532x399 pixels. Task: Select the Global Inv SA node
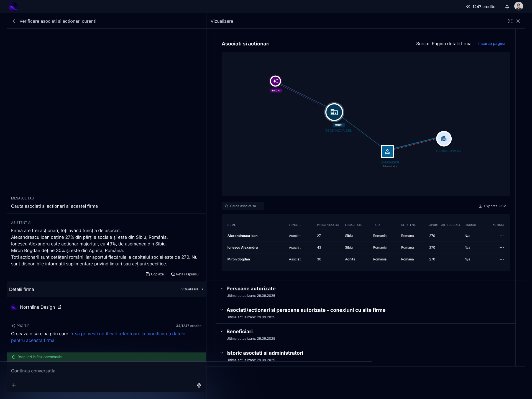tap(444, 139)
